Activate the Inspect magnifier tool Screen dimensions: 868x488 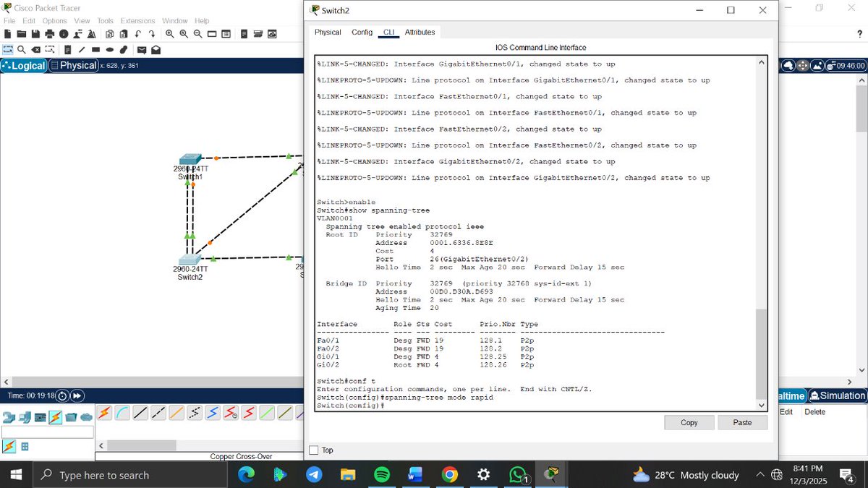[22, 50]
